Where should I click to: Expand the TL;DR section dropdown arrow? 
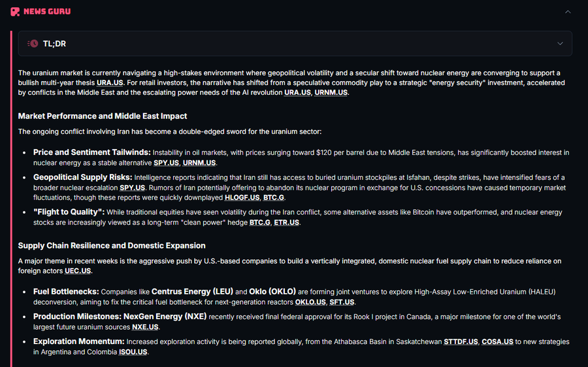click(x=560, y=44)
